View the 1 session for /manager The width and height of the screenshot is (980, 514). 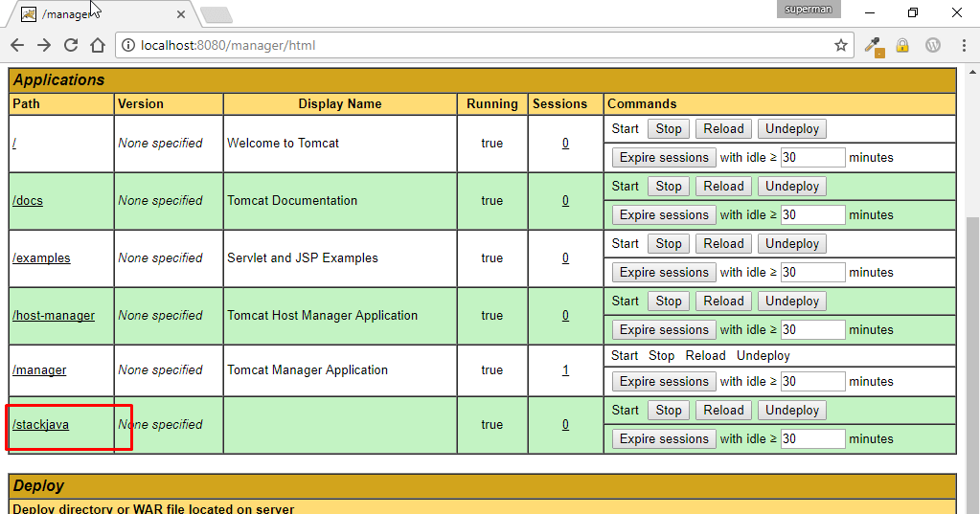coord(565,369)
